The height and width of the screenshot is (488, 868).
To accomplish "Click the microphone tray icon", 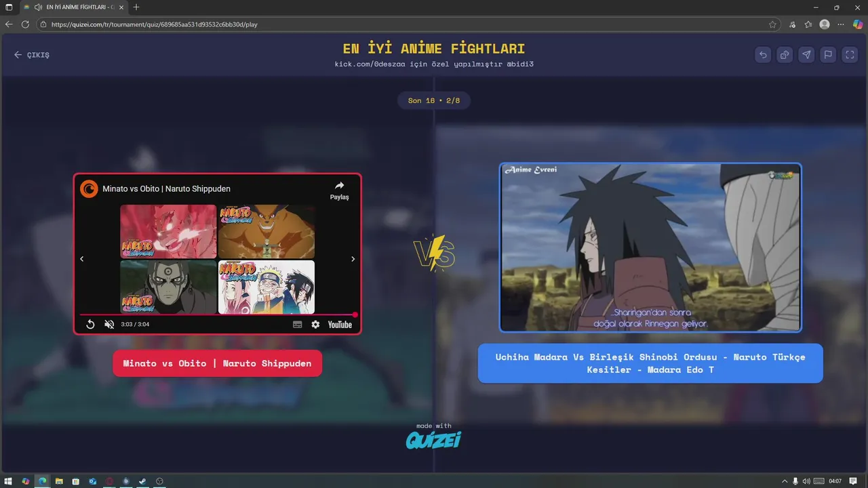I will pyautogui.click(x=795, y=481).
